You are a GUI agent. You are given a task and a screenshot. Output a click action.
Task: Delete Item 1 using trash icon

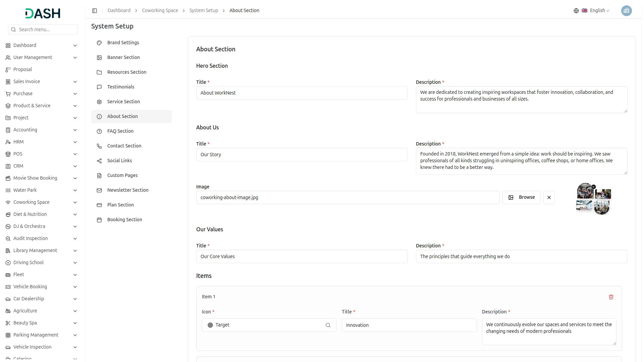coord(611,297)
